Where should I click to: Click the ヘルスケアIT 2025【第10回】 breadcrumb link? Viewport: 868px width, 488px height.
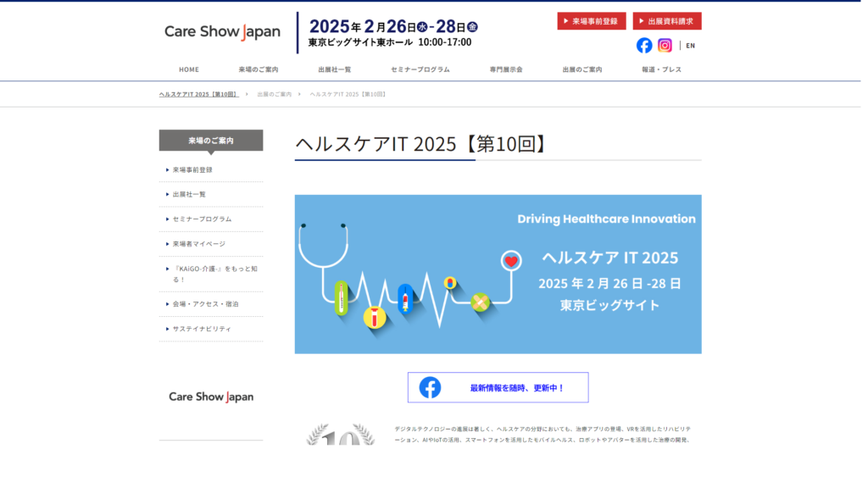(x=200, y=95)
